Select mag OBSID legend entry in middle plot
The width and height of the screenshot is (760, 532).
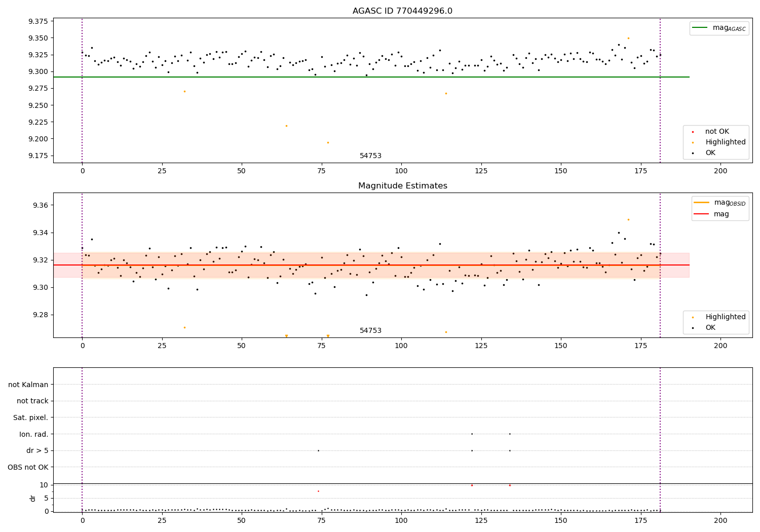click(x=720, y=203)
